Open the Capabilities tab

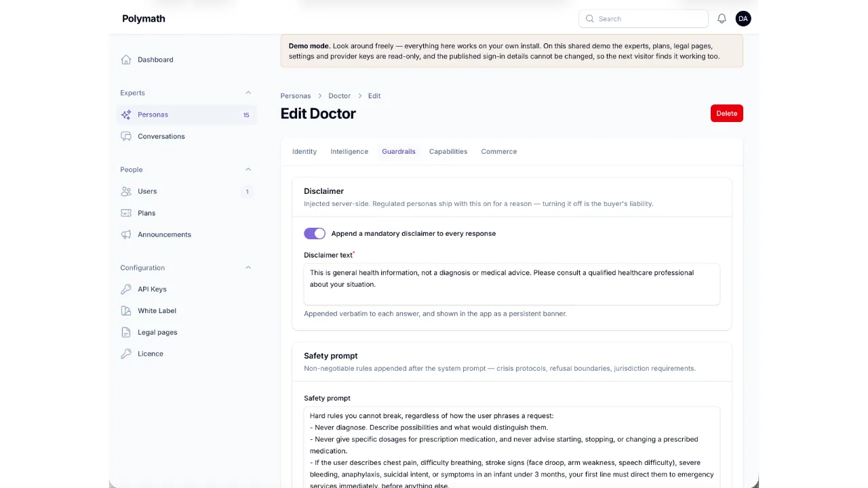click(x=448, y=151)
